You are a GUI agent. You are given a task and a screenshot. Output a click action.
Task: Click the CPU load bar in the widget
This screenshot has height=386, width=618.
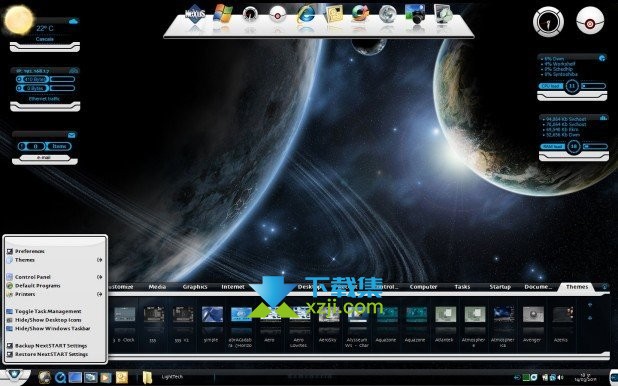[593, 86]
